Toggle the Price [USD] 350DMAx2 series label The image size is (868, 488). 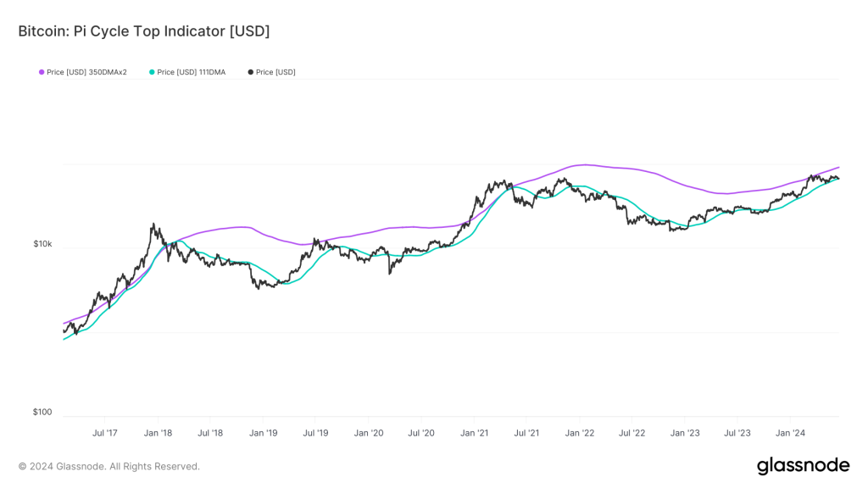click(86, 72)
